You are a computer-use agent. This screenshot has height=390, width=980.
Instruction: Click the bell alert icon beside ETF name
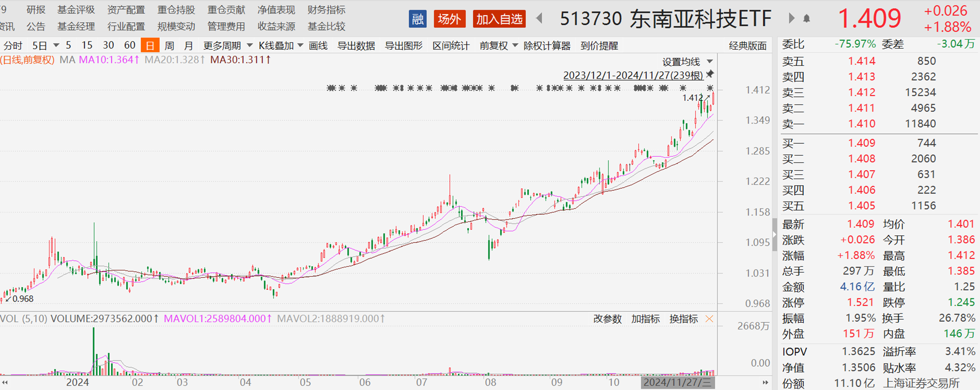point(806,19)
